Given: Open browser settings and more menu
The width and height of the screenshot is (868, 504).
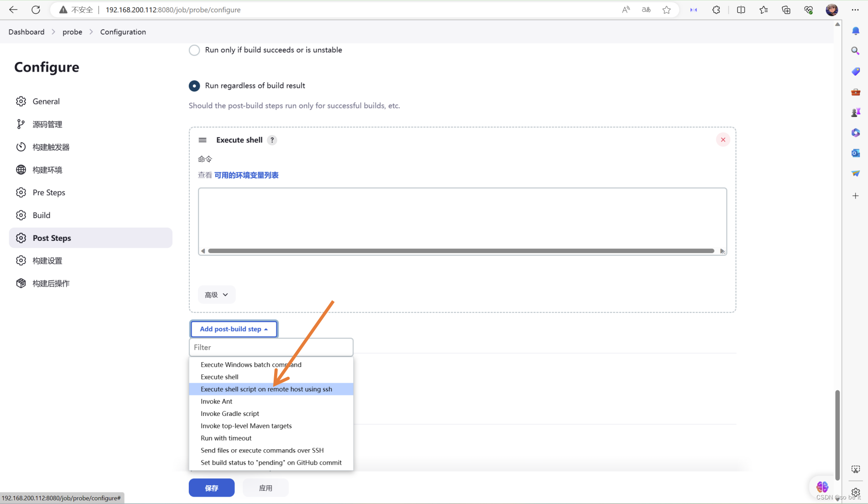Looking at the screenshot, I should (855, 10).
